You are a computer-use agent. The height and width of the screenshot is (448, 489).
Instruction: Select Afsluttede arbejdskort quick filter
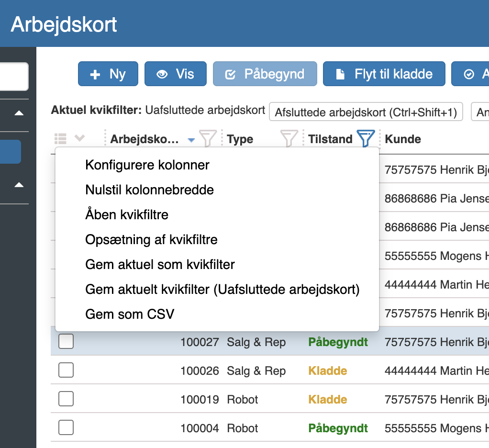click(x=366, y=112)
